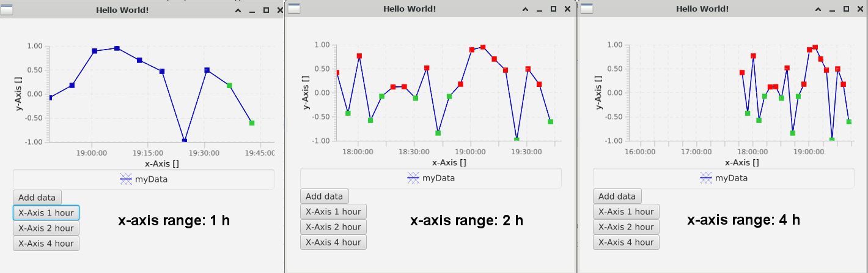Select X-Axis 4 hour in the middle window
This screenshot has height=273, width=868.
click(333, 242)
